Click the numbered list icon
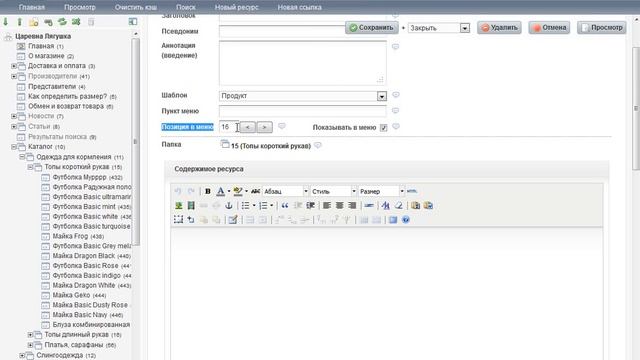The height and width of the screenshot is (360, 640). coord(263,205)
